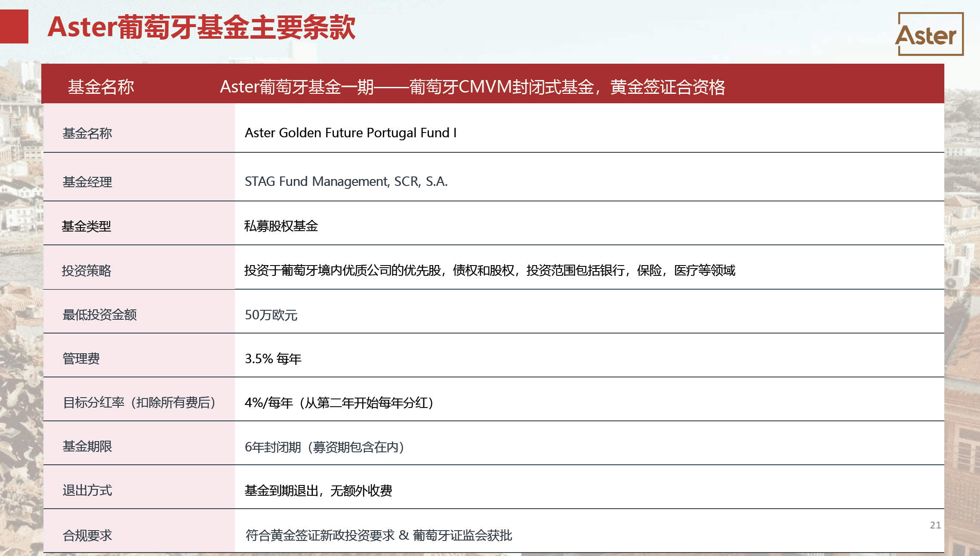Image resolution: width=980 pixels, height=556 pixels.
Task: Select the text starting '投资于葡萄牙境内优质公司'
Action: point(490,270)
